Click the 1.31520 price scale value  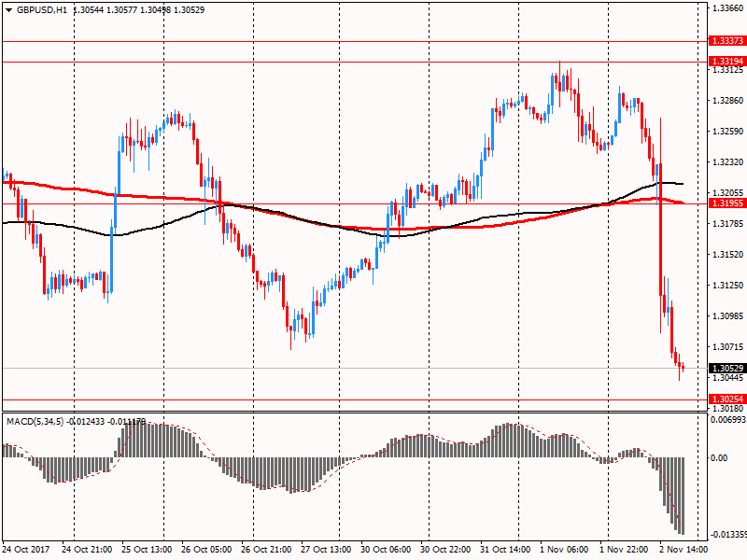pyautogui.click(x=728, y=255)
